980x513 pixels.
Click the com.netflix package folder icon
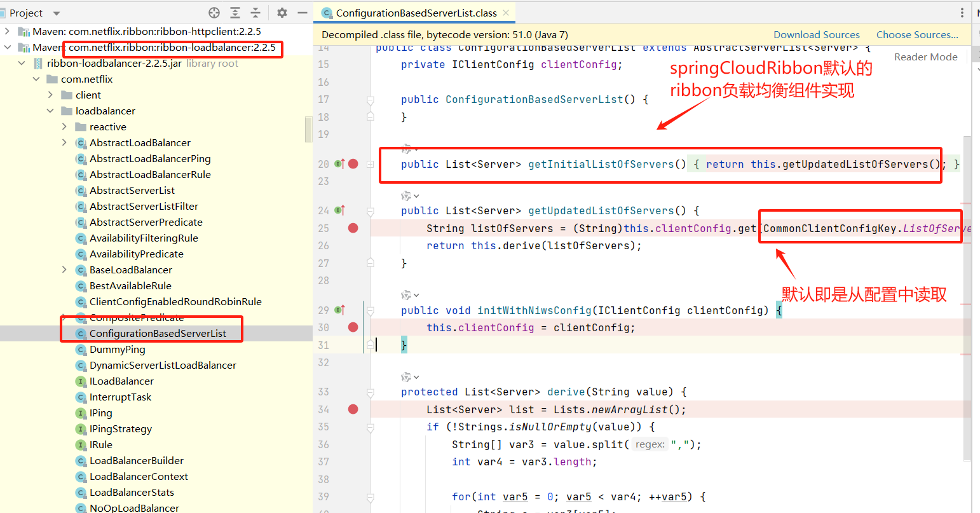tap(52, 79)
